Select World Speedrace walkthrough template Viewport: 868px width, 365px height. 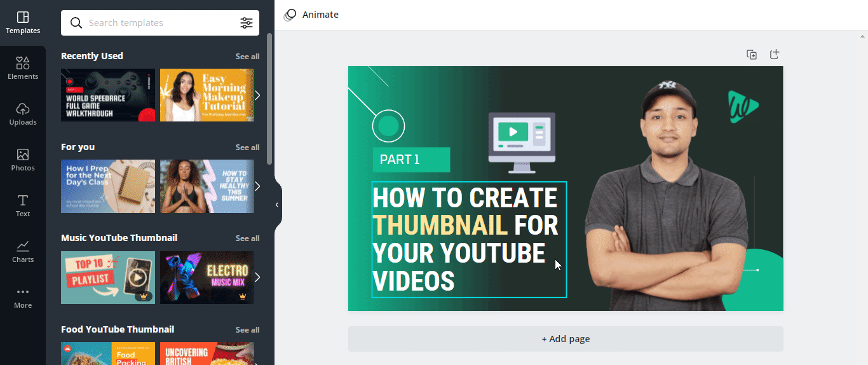(108, 95)
